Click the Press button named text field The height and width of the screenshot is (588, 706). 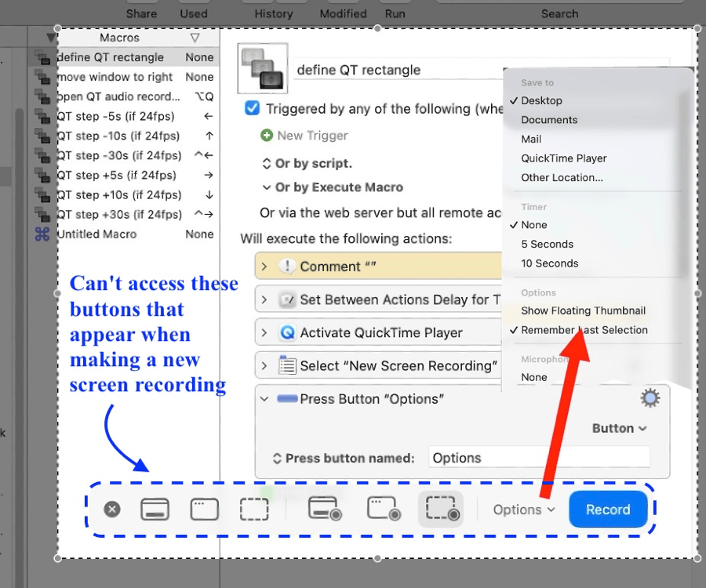click(x=539, y=458)
